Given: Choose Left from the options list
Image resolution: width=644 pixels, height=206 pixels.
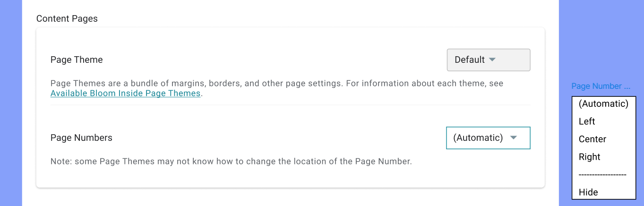Looking at the screenshot, I should coord(587,121).
